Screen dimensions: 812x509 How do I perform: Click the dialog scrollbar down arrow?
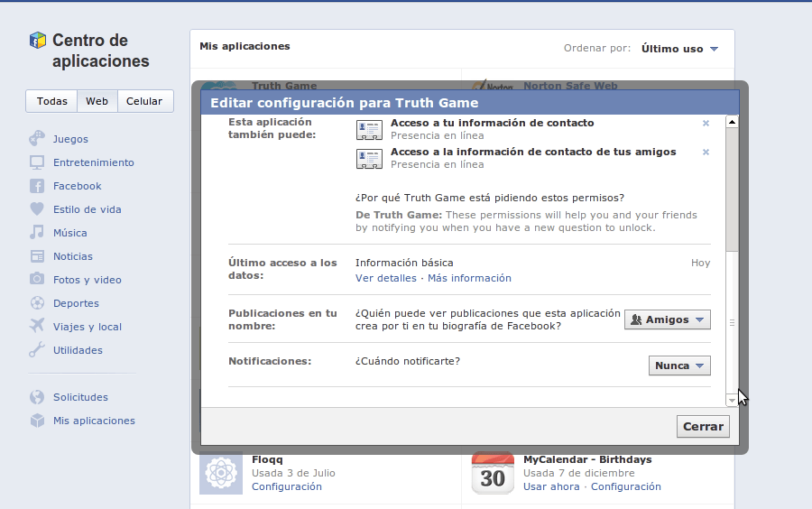pyautogui.click(x=732, y=400)
